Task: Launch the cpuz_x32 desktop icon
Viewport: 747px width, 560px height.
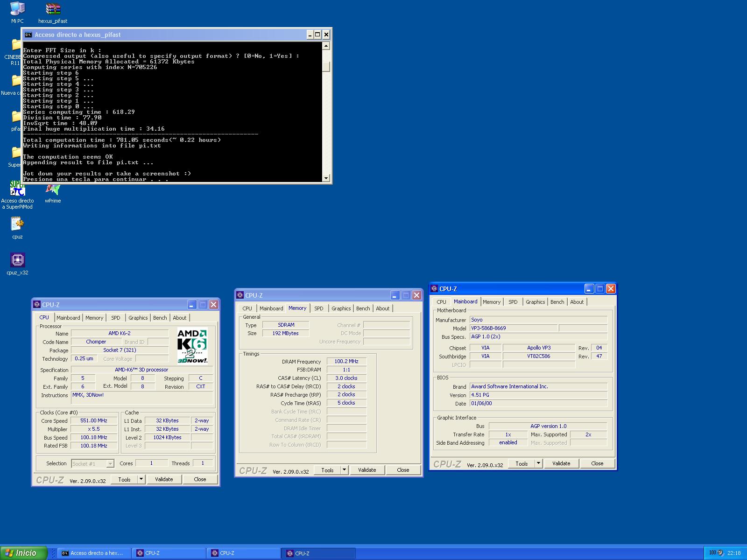Action: coord(17,264)
